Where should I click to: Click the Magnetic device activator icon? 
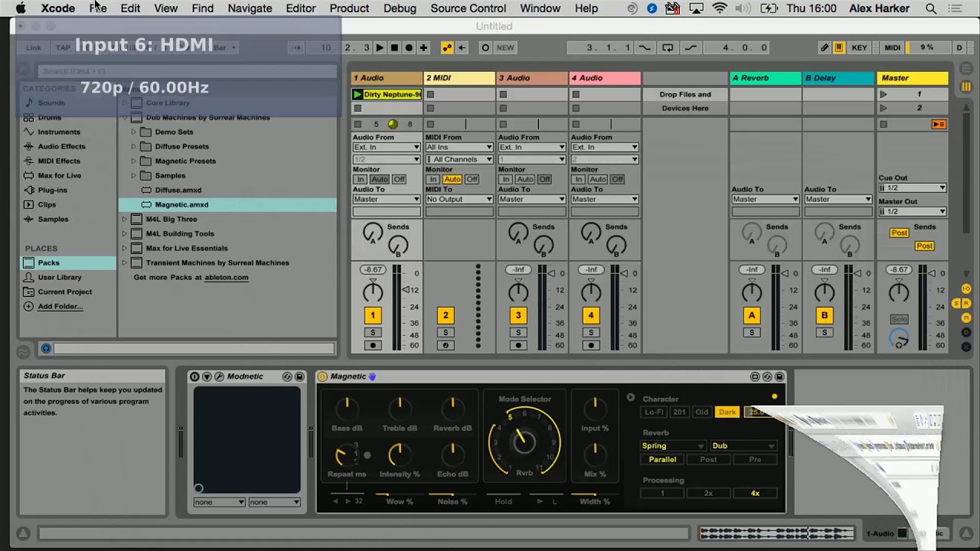[x=322, y=377]
